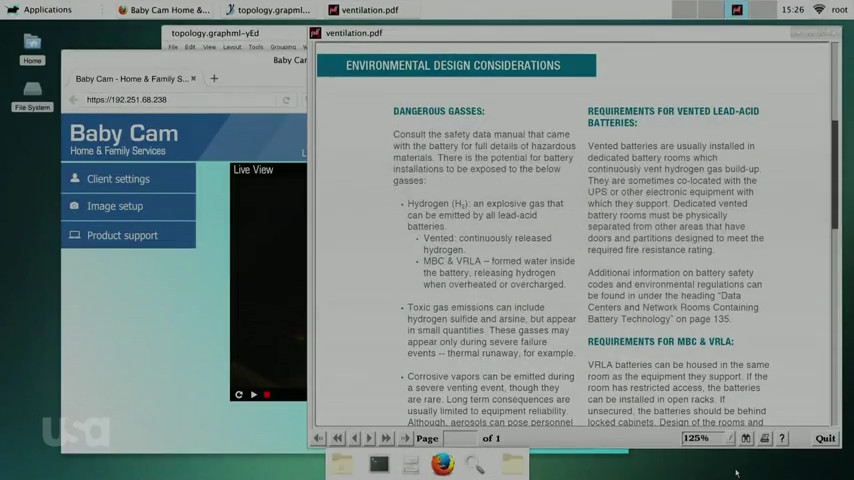The width and height of the screenshot is (854, 480).
Task: Jump forward several pages (double right arrow)
Action: 386,438
